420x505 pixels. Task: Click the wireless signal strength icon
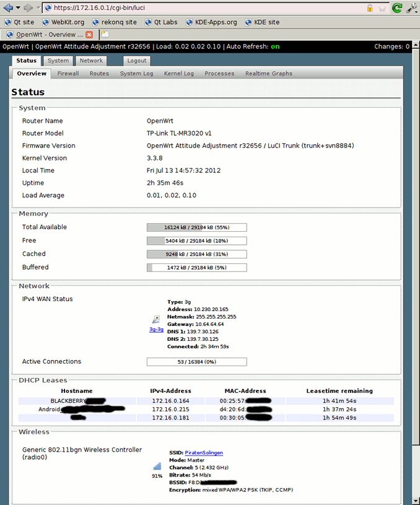(157, 466)
